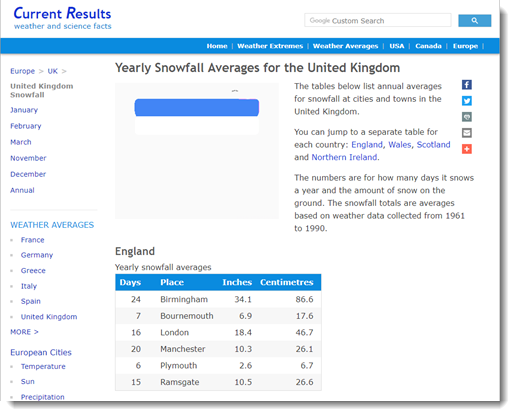
Task: Open Canada in the navigation bar
Action: click(428, 46)
